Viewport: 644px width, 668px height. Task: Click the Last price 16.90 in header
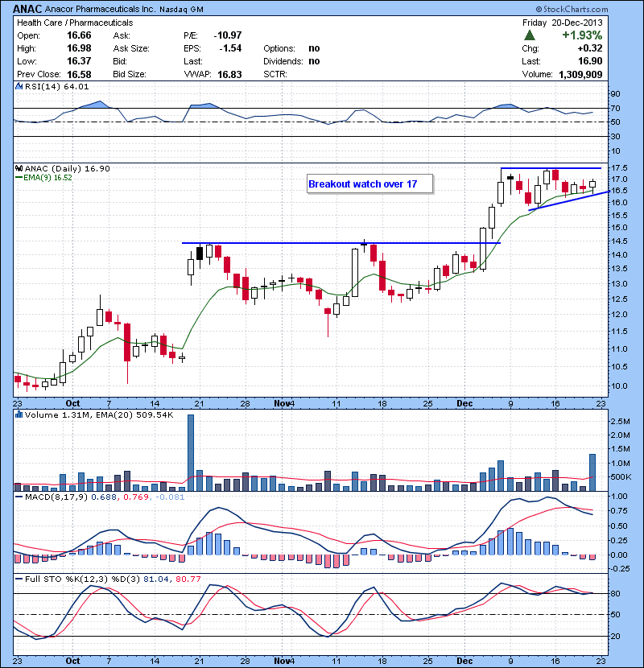pyautogui.click(x=590, y=61)
